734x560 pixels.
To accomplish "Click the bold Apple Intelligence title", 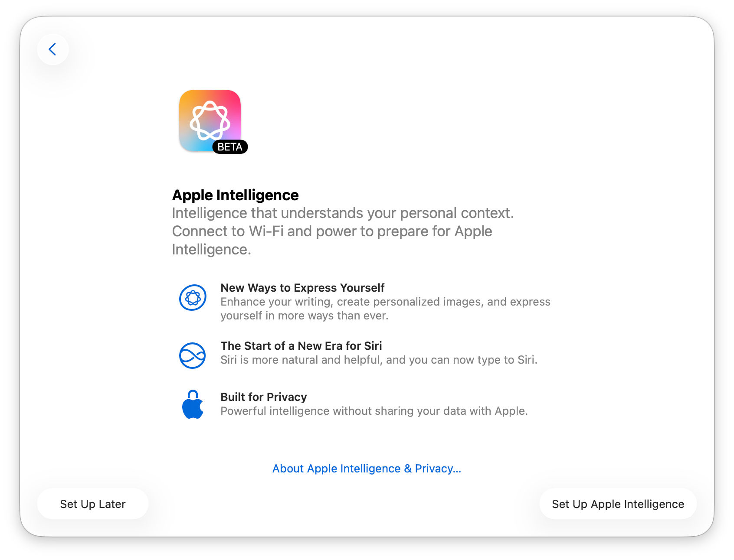I will pyautogui.click(x=235, y=195).
